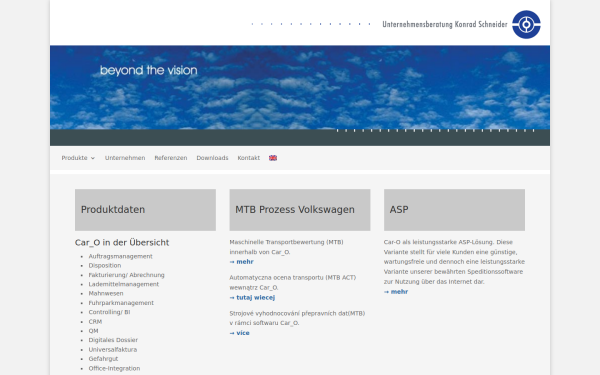Go to the Downloads page
This screenshot has width=600, height=375.
(x=212, y=158)
